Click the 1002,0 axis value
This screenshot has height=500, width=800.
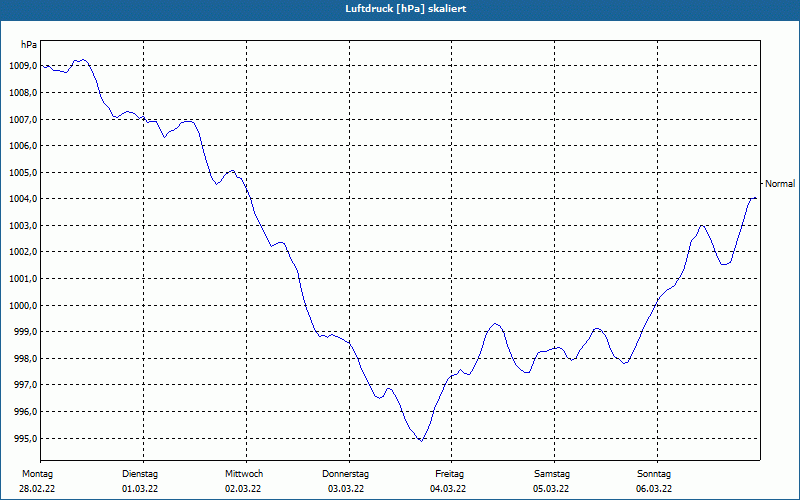click(23, 252)
